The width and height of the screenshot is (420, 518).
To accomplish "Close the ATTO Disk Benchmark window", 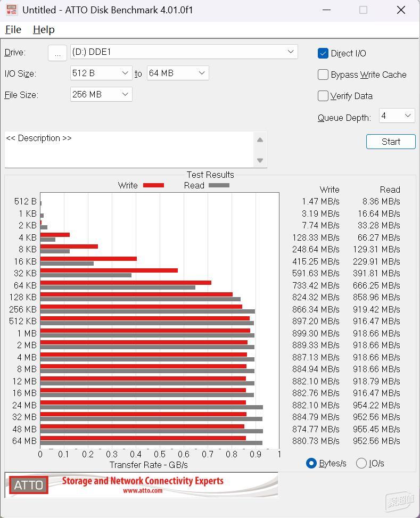I will 401,10.
